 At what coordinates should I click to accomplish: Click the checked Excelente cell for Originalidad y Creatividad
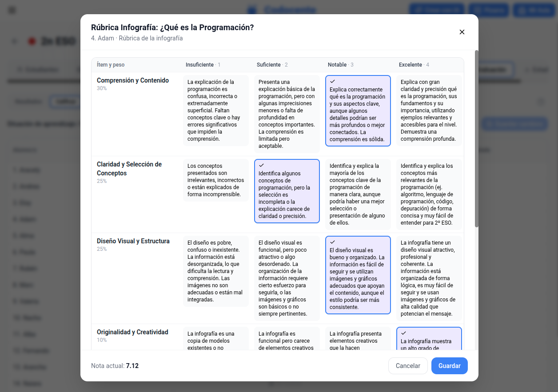pyautogui.click(x=429, y=339)
